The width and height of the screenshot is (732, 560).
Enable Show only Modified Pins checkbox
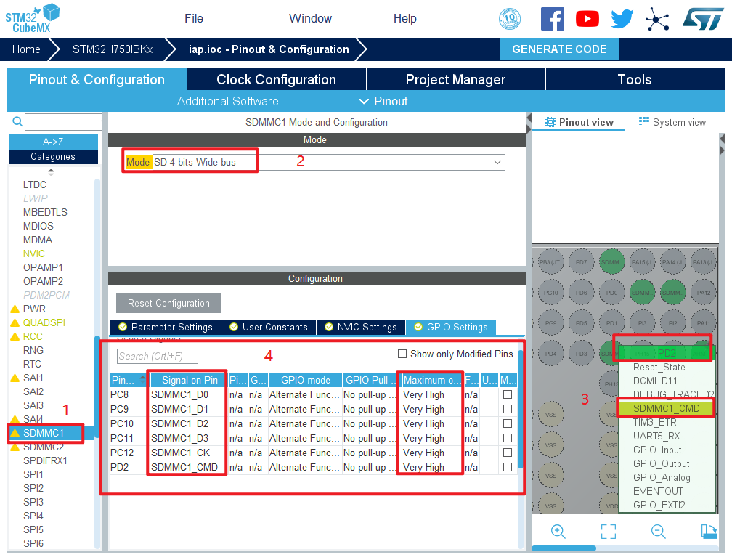pyautogui.click(x=402, y=354)
